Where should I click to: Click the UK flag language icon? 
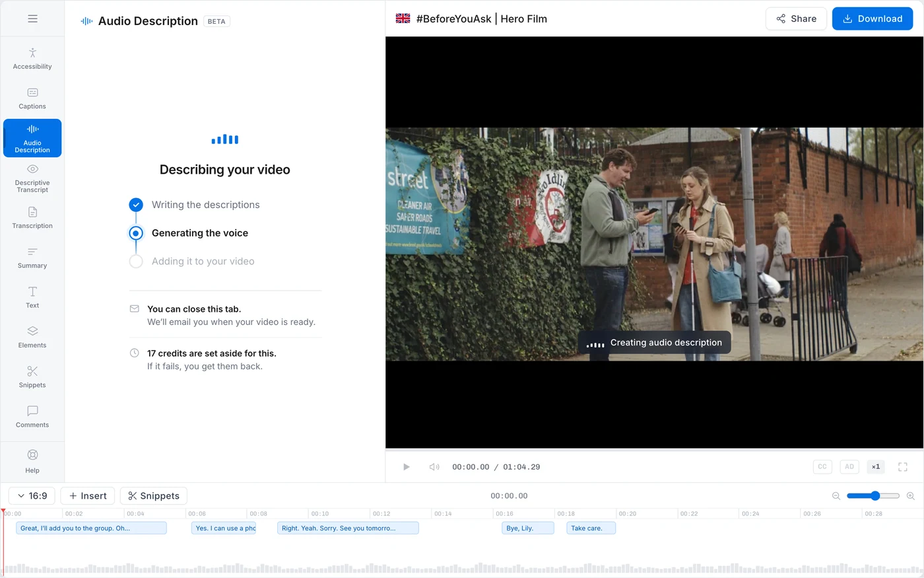pos(403,18)
